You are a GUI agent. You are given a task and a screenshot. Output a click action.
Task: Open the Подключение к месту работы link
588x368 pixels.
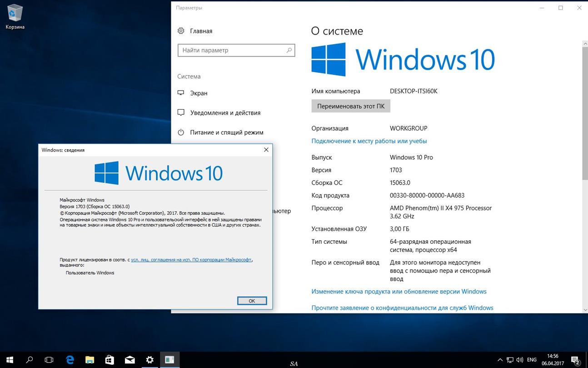coord(369,141)
